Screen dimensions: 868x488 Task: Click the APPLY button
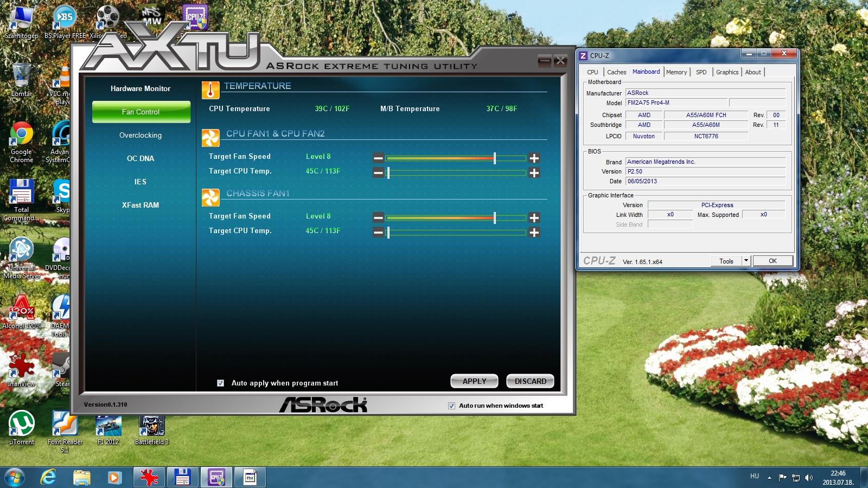tap(474, 381)
